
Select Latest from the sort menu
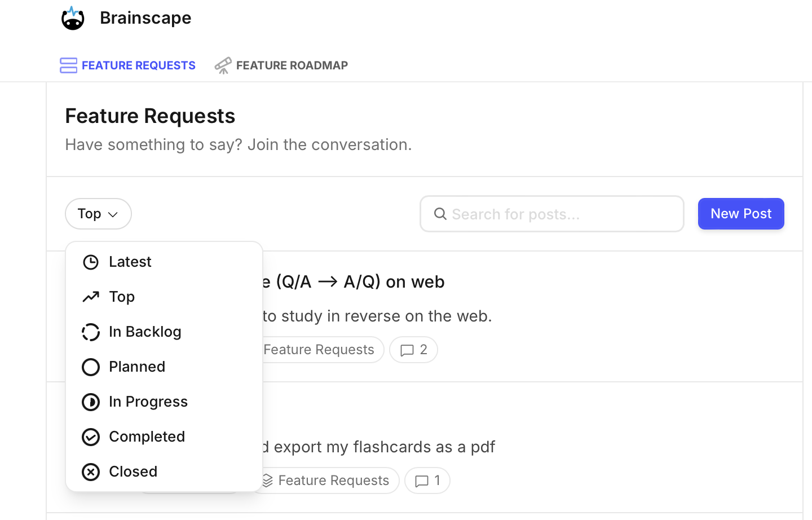click(x=164, y=262)
